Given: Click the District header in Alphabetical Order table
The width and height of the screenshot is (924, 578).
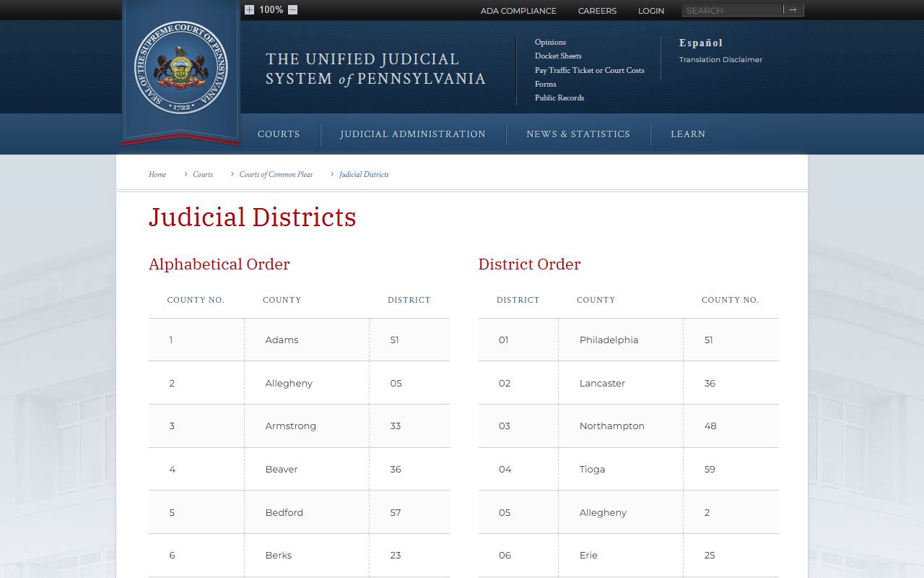Looking at the screenshot, I should tap(409, 300).
